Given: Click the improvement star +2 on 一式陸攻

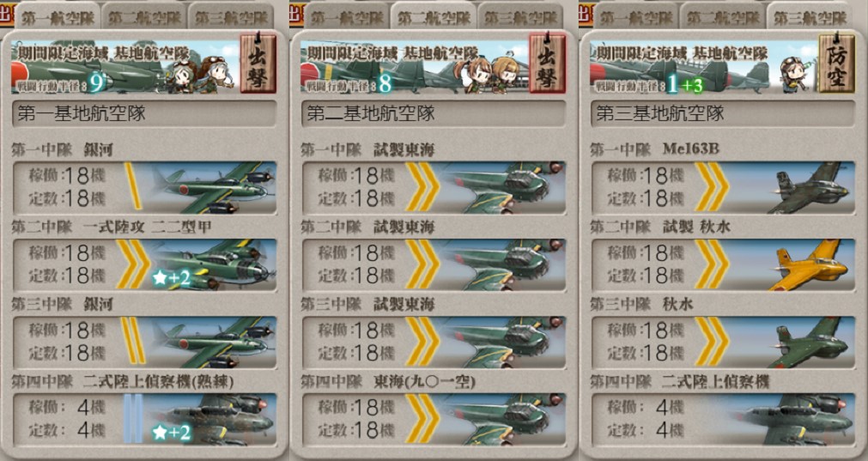Looking at the screenshot, I should click(x=171, y=278).
